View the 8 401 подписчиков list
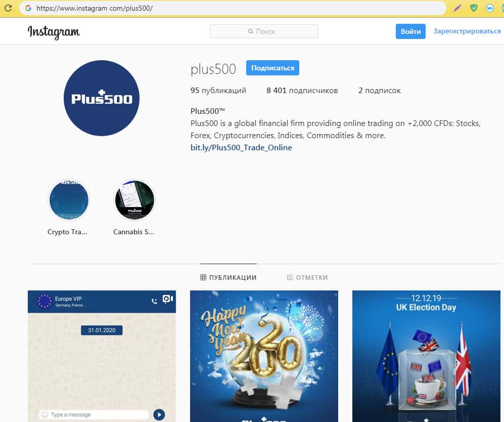 tap(302, 91)
